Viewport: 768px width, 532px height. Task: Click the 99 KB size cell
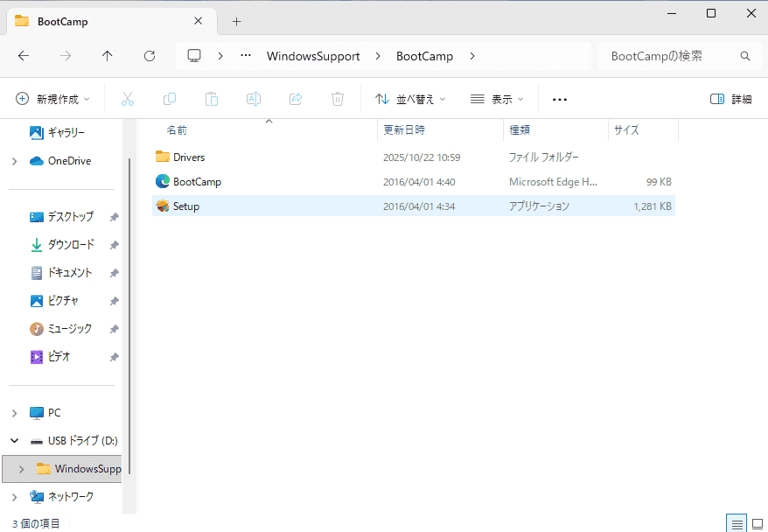tap(659, 182)
